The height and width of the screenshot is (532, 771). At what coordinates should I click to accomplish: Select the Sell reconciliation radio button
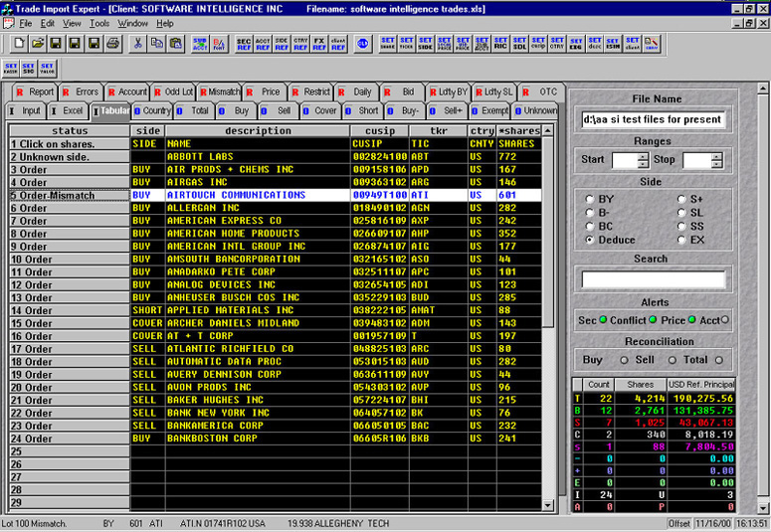pyautogui.click(x=673, y=360)
